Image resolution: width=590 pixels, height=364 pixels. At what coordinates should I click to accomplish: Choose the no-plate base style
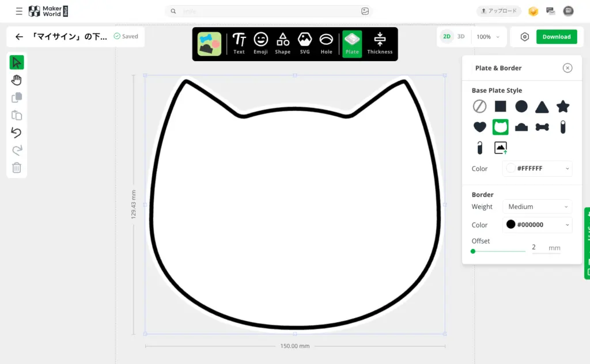tap(479, 107)
